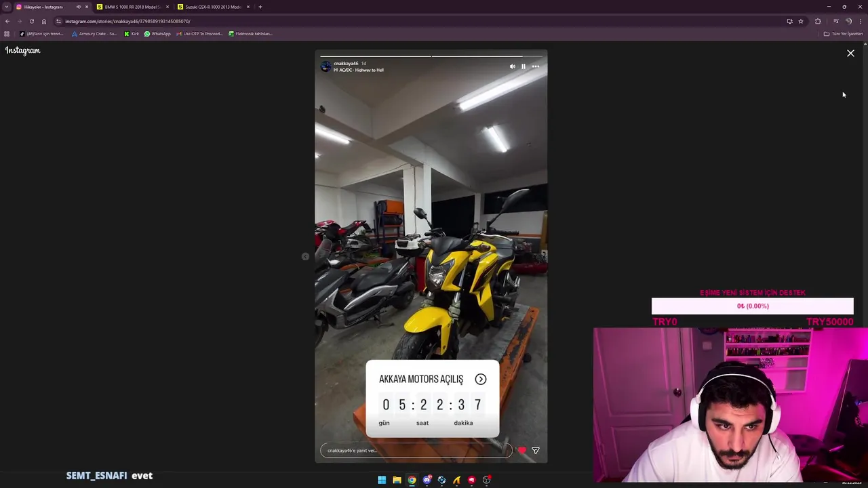The height and width of the screenshot is (488, 868).
Task: Close the BMW S 1000 RR tab
Action: pos(167,7)
